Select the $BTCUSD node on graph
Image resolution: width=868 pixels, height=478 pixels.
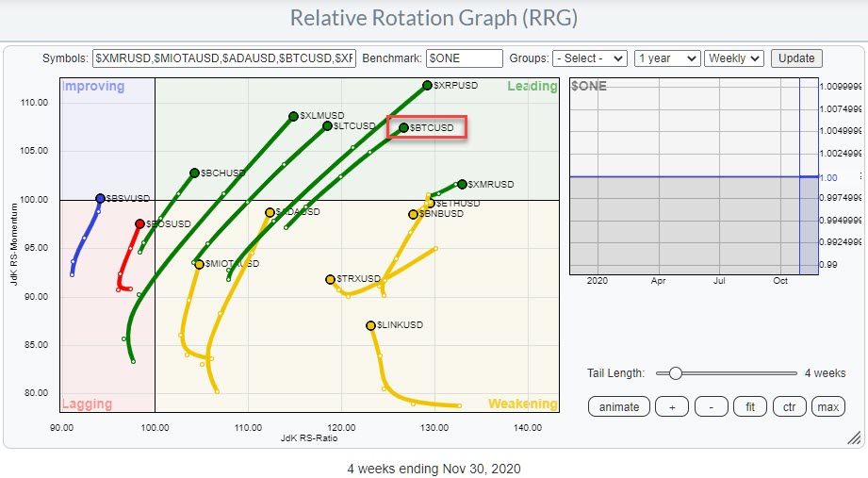[403, 127]
